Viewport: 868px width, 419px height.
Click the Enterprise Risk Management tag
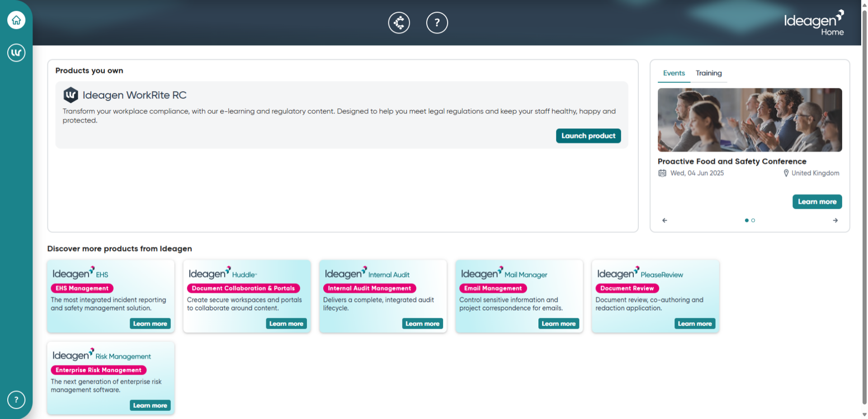(x=99, y=370)
